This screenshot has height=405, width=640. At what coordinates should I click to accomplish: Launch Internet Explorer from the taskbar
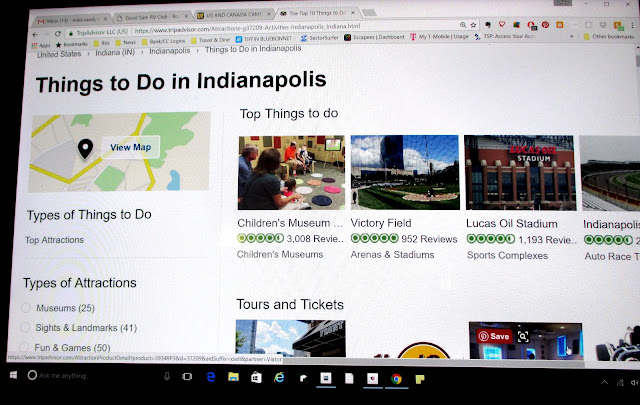[280, 378]
